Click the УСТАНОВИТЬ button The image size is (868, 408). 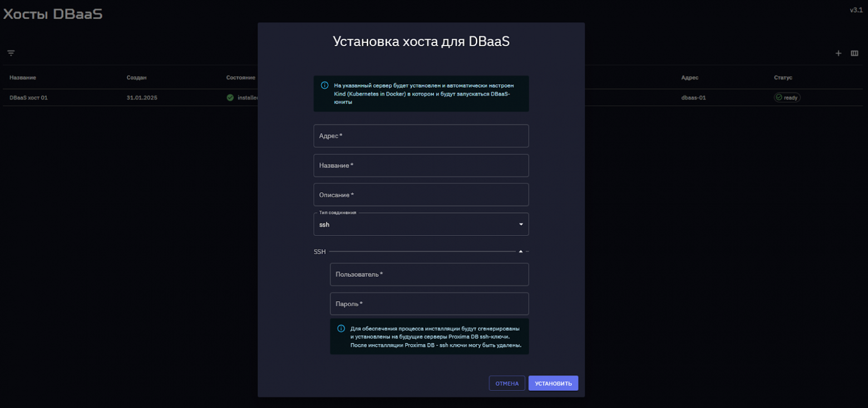tap(553, 384)
